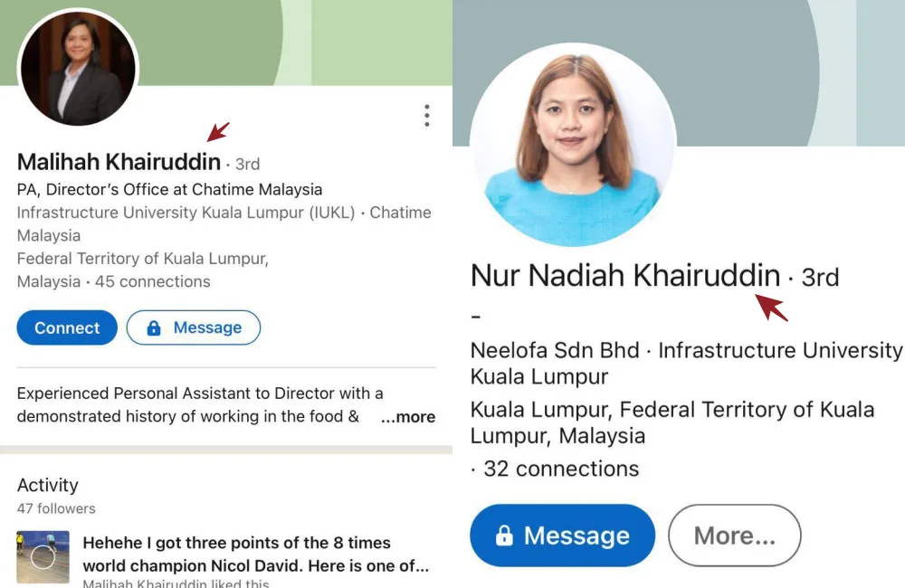The image size is (905, 588).
Task: Open the Hehehe Nicol David post text
Action: (x=256, y=554)
